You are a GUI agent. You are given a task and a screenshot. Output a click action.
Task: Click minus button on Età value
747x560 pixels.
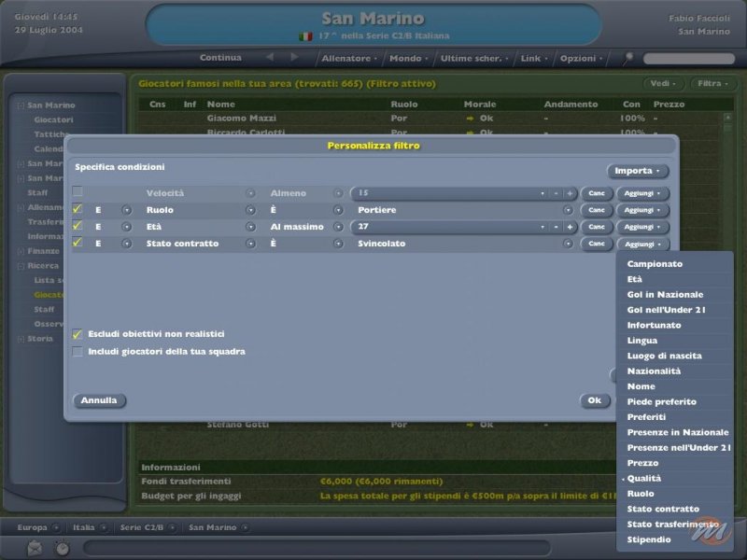point(556,227)
